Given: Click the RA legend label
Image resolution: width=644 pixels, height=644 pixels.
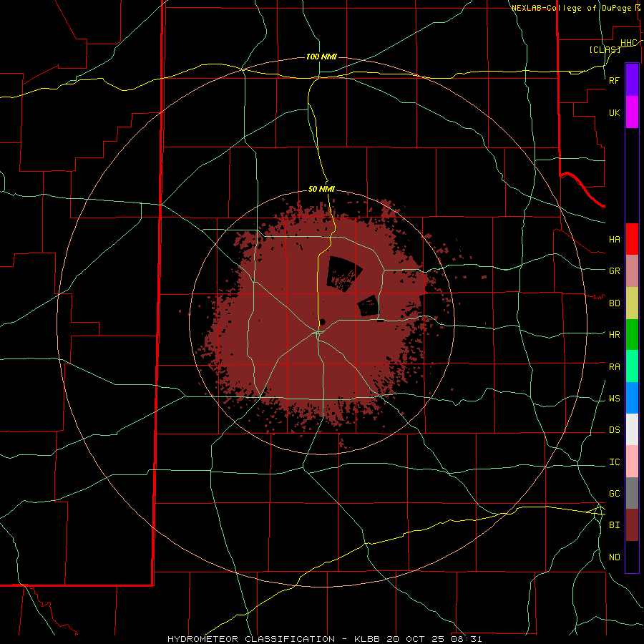Looking at the screenshot, I should [615, 367].
